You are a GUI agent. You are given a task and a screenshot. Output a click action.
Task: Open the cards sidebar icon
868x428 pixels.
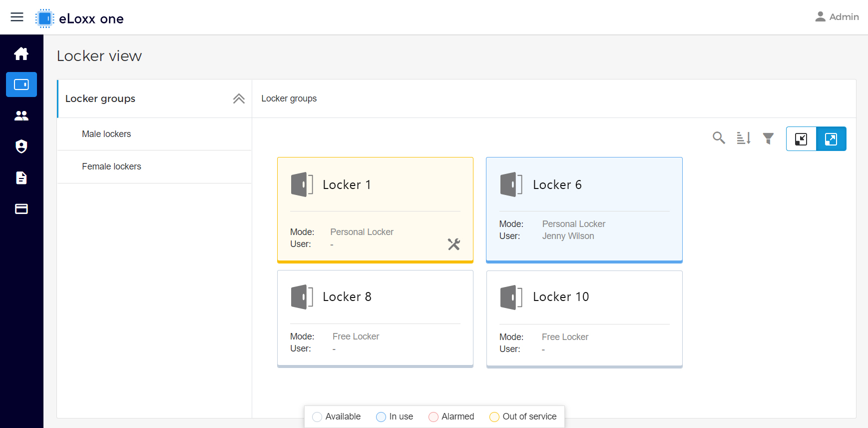tap(21, 209)
